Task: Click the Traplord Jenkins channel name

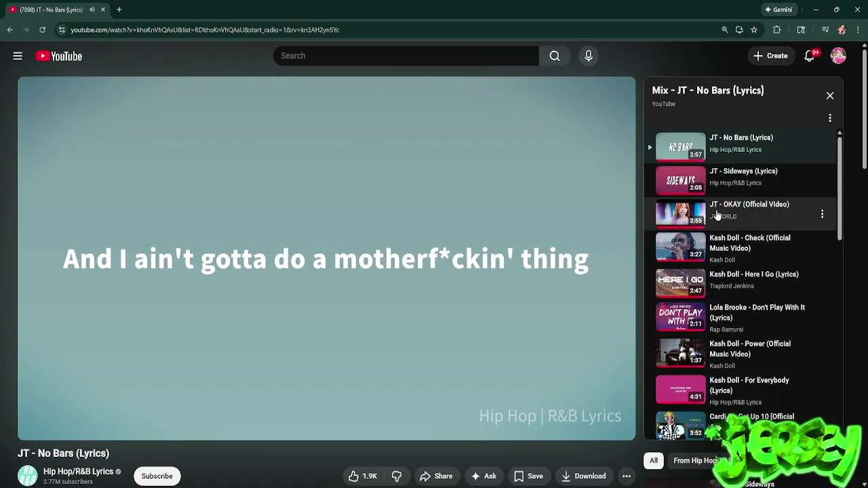Action: click(732, 286)
